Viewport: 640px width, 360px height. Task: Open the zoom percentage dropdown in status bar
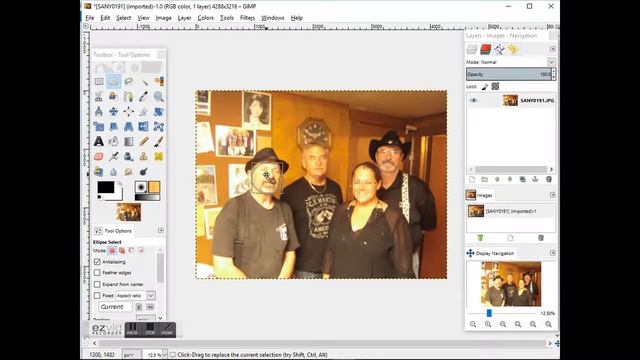click(x=165, y=355)
